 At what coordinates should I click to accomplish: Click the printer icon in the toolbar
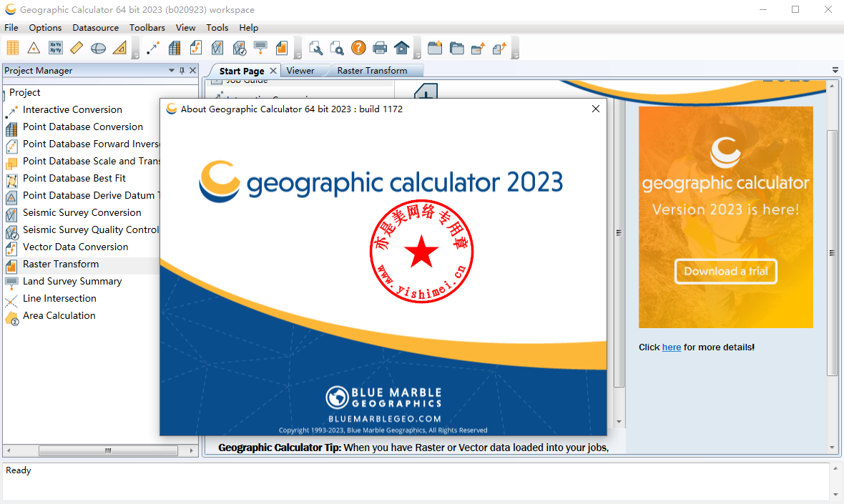[380, 48]
